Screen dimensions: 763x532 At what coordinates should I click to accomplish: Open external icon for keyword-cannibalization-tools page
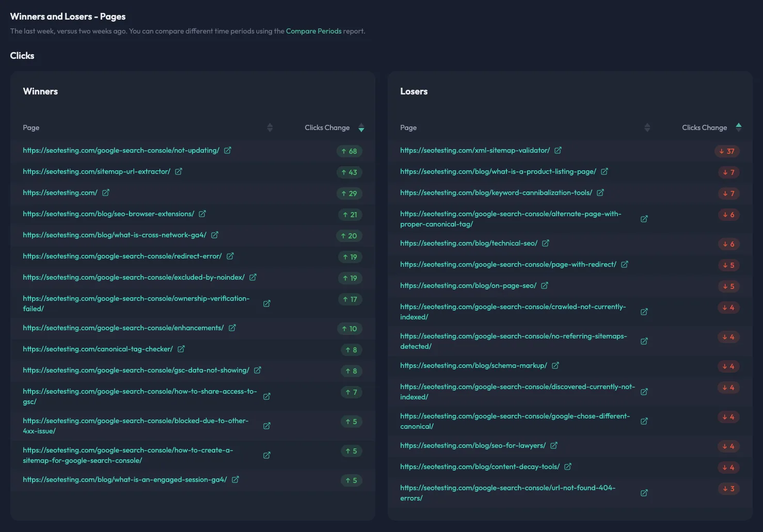point(600,193)
